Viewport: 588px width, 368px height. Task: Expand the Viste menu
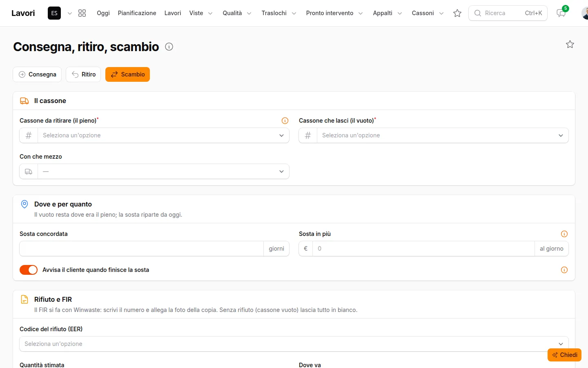pos(201,13)
